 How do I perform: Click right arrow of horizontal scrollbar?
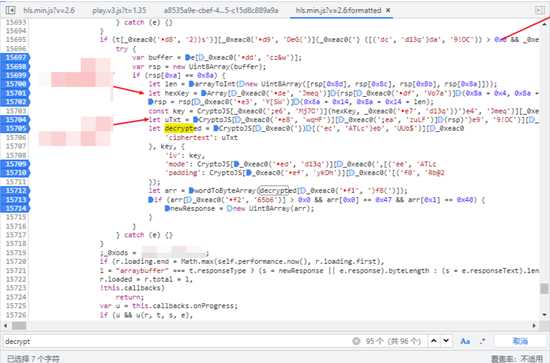tap(534, 325)
